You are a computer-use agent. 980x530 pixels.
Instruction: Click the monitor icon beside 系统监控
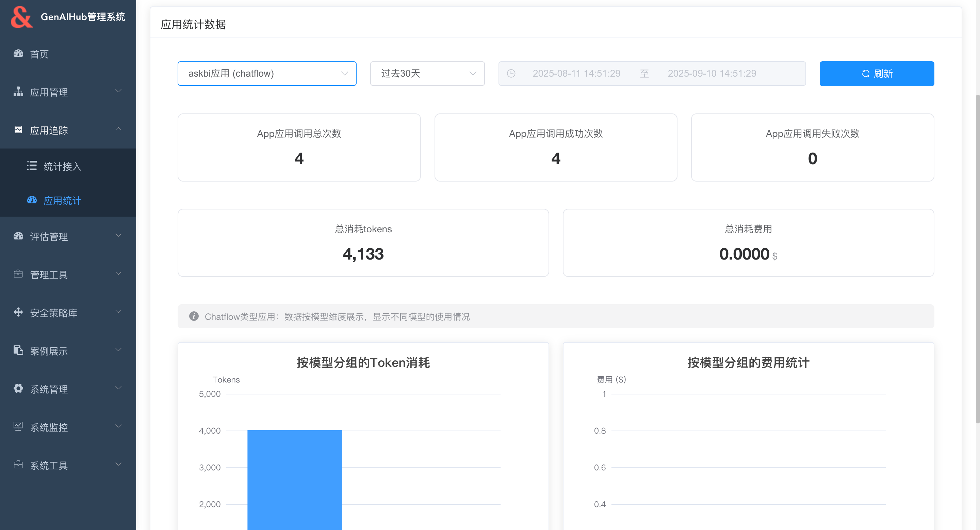pyautogui.click(x=18, y=427)
